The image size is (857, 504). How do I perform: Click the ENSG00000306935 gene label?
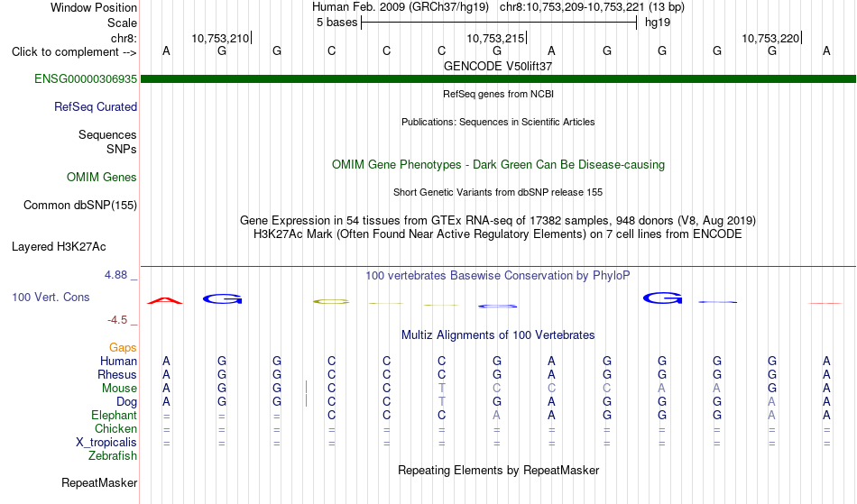pos(86,79)
